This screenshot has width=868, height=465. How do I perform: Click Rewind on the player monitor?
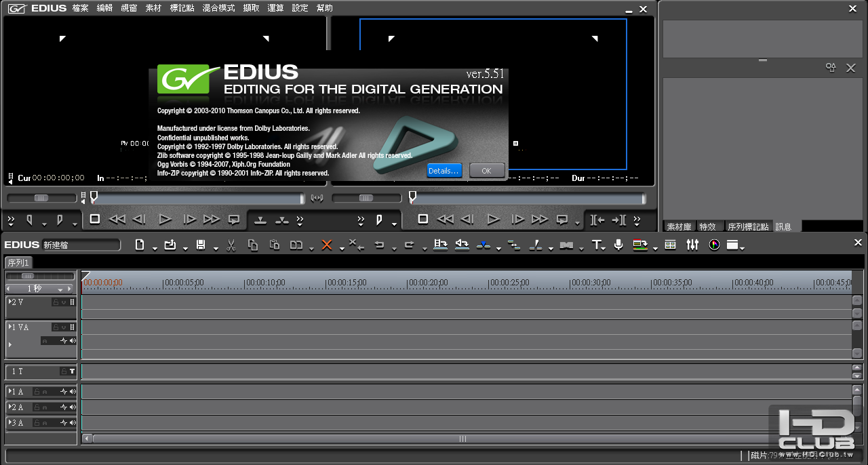pyautogui.click(x=117, y=219)
